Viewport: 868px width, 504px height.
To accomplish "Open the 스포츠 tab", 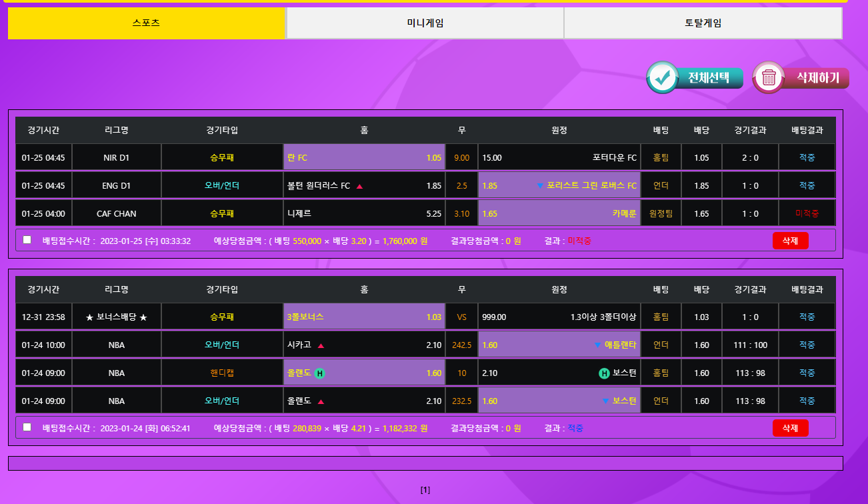I will (147, 23).
